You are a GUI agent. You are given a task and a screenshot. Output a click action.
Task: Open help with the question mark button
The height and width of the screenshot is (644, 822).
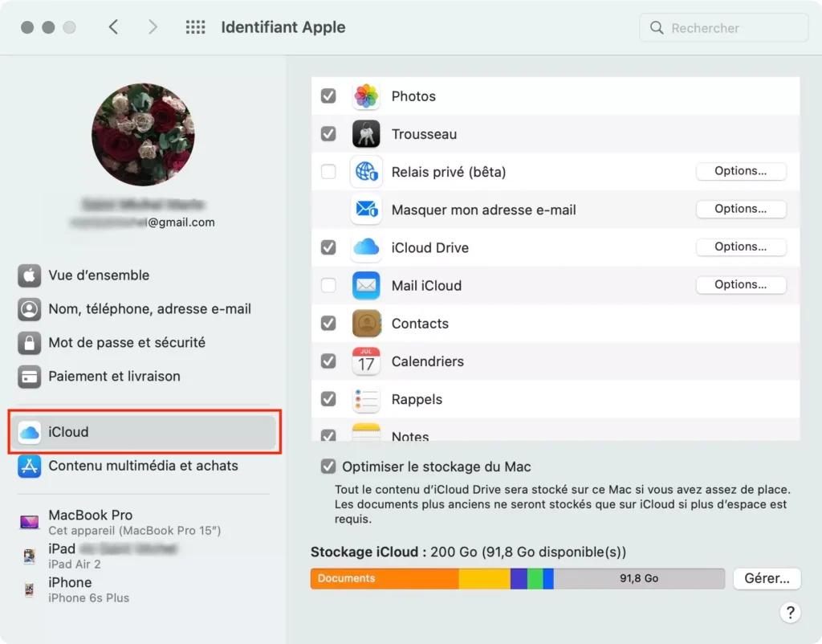tap(790, 612)
